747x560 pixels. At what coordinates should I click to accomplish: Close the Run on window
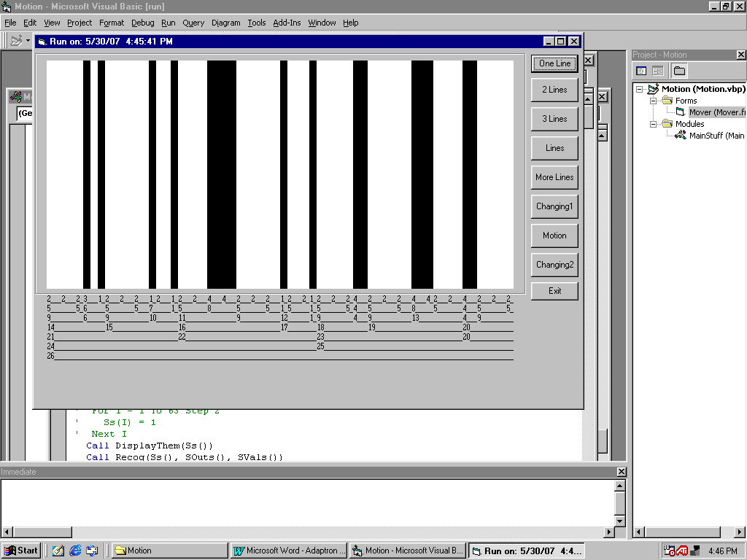click(x=574, y=42)
